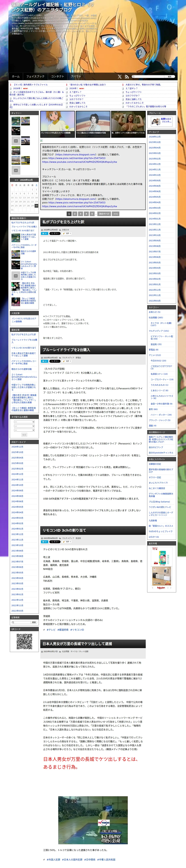The width and height of the screenshot is (186, 868).
Task: Click the #リモコンID tag link
Action: pos(77,630)
